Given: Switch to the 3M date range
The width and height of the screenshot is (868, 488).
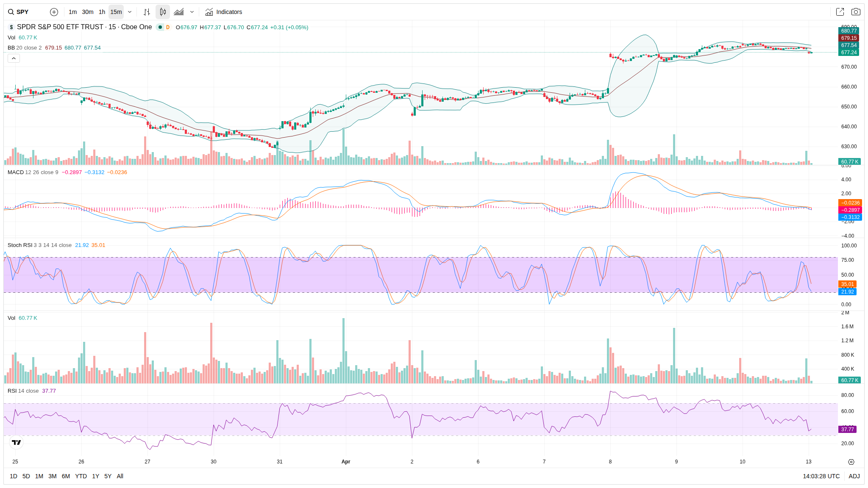Looking at the screenshot, I should pyautogui.click(x=53, y=476).
